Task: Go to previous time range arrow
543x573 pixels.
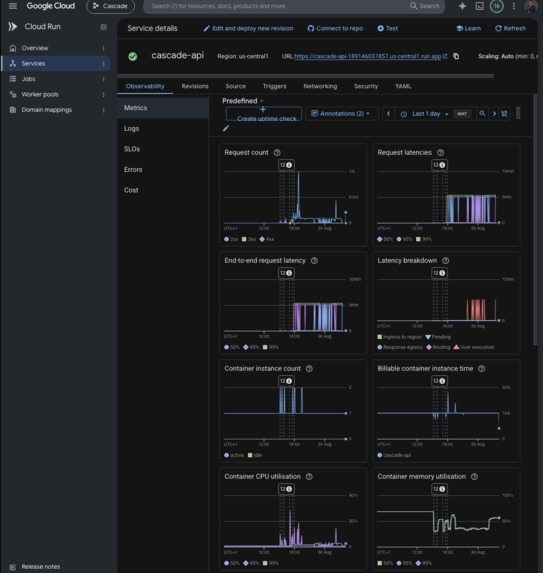Action: pos(388,114)
